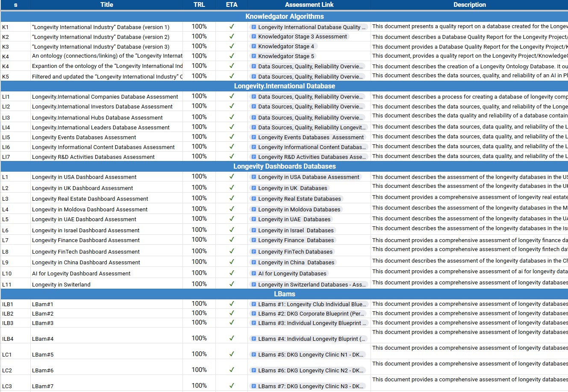Screen dimensions: 568x392
Task: Click the doc icon in the LBams #2 chip
Action: click(x=254, y=313)
